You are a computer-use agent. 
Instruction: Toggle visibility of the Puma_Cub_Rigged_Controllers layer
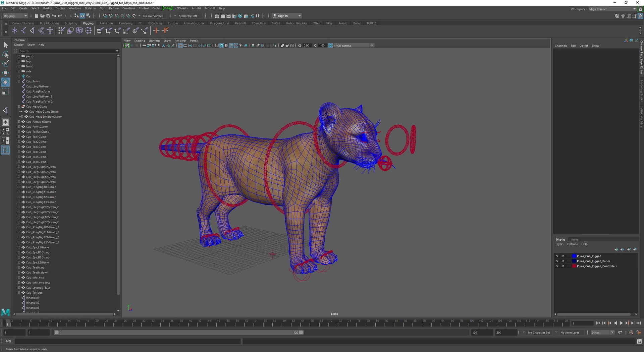557,266
